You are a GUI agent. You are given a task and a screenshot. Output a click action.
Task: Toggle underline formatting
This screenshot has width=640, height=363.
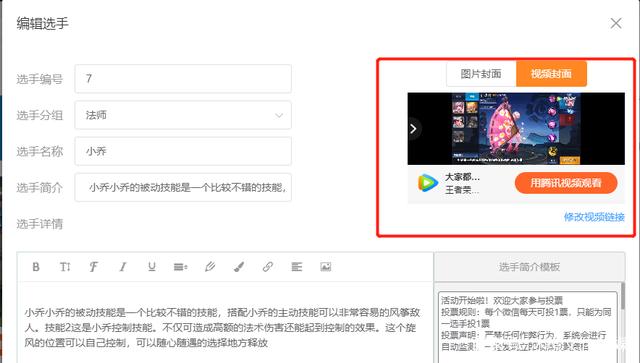click(x=151, y=267)
